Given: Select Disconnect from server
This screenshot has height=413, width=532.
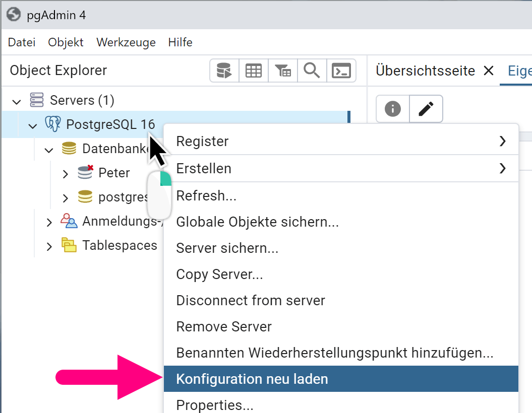Looking at the screenshot, I should (x=251, y=301).
